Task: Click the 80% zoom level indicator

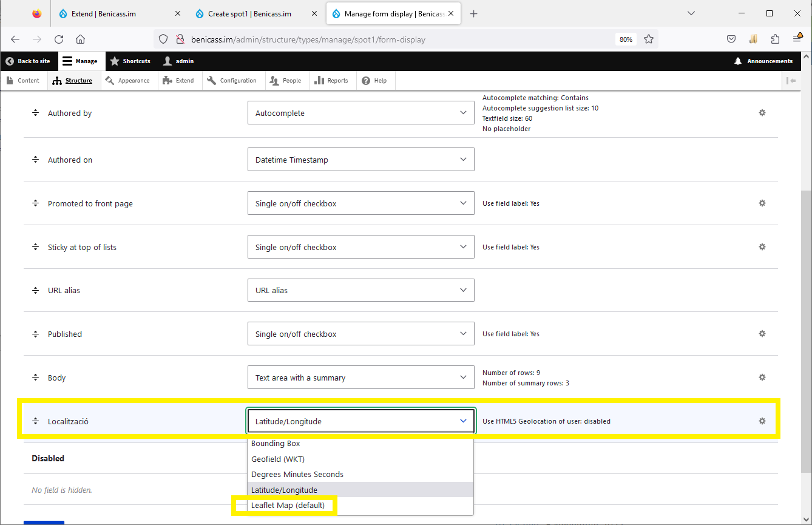Action: click(626, 39)
